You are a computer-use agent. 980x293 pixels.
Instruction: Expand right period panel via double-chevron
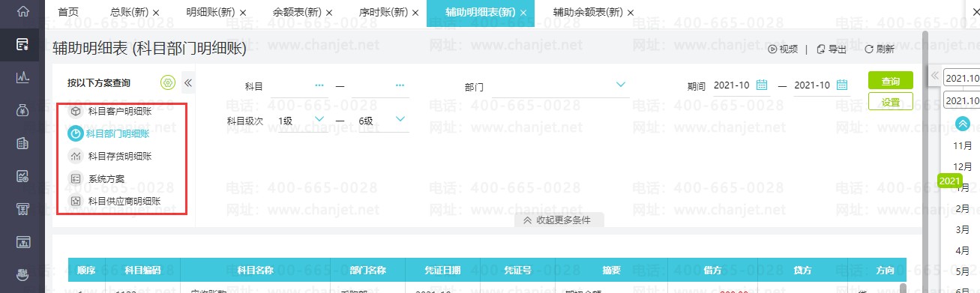pyautogui.click(x=934, y=76)
